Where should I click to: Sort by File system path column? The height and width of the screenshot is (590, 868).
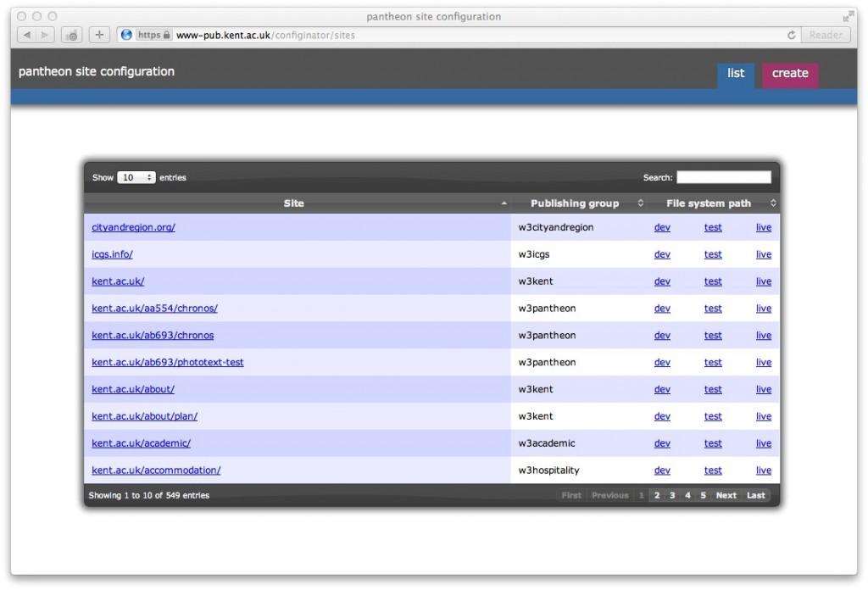709,203
